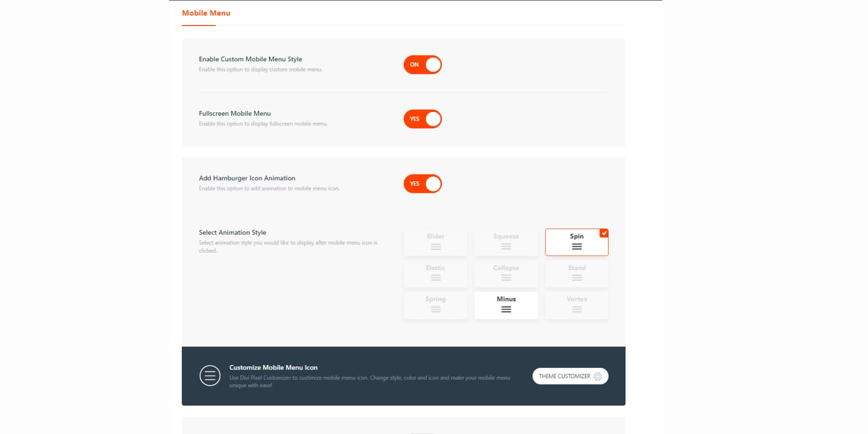Select the Spin animation hamburger icon

(x=576, y=246)
